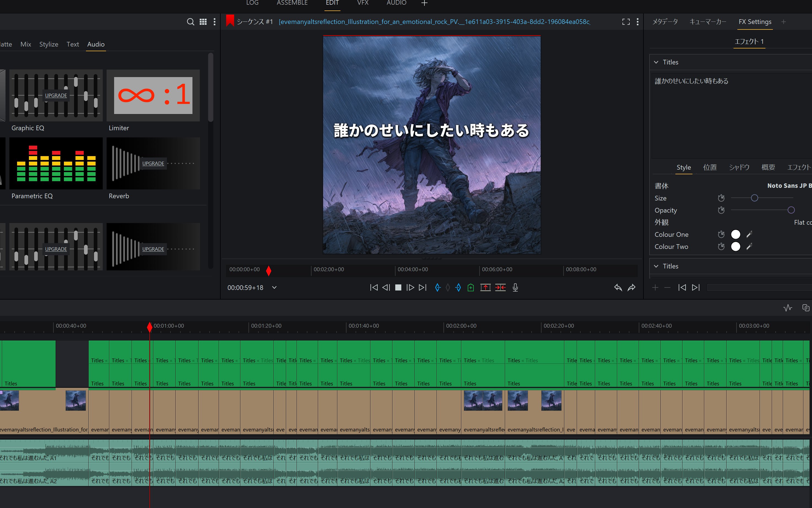
Task: Click the red delete/close gap icon
Action: [x=500, y=288]
